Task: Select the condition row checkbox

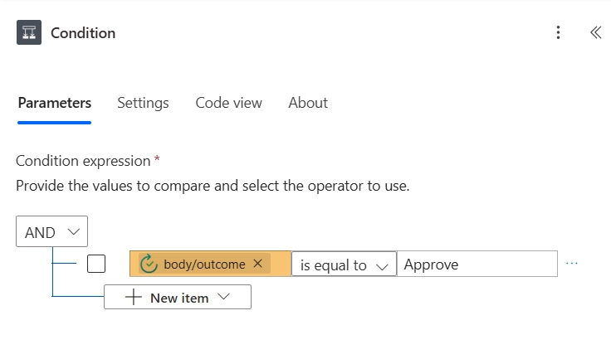Action: [96, 264]
